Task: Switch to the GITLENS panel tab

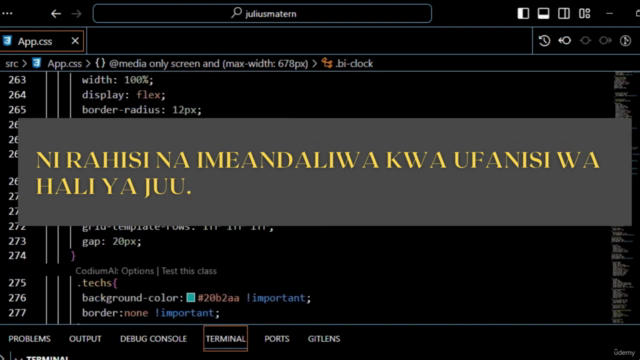Action: click(x=324, y=339)
